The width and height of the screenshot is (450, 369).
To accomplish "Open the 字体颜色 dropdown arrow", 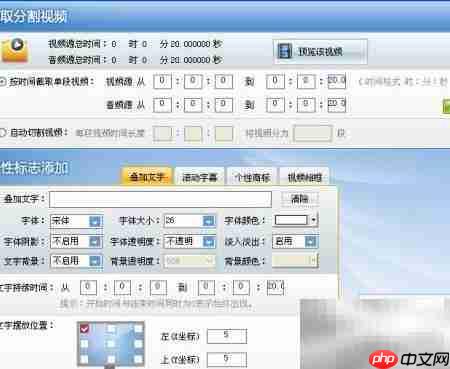I will pyautogui.click(x=313, y=220).
